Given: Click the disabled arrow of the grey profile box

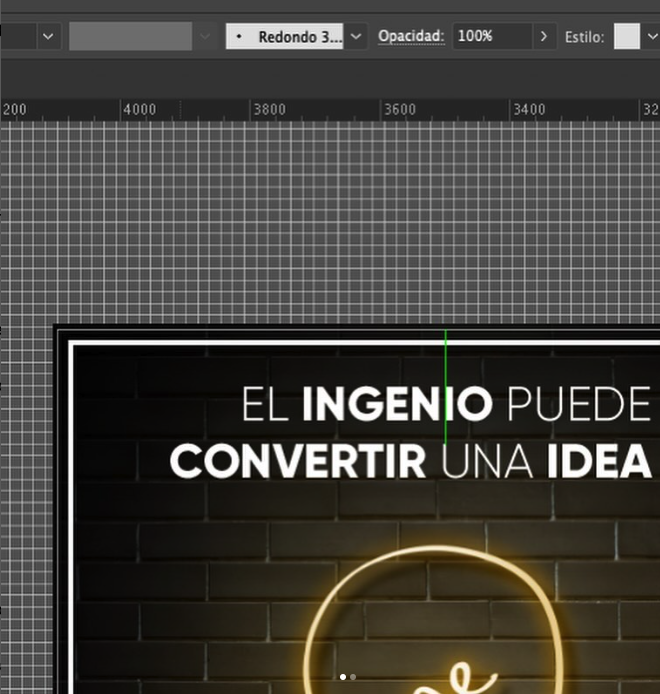Looking at the screenshot, I should [206, 37].
